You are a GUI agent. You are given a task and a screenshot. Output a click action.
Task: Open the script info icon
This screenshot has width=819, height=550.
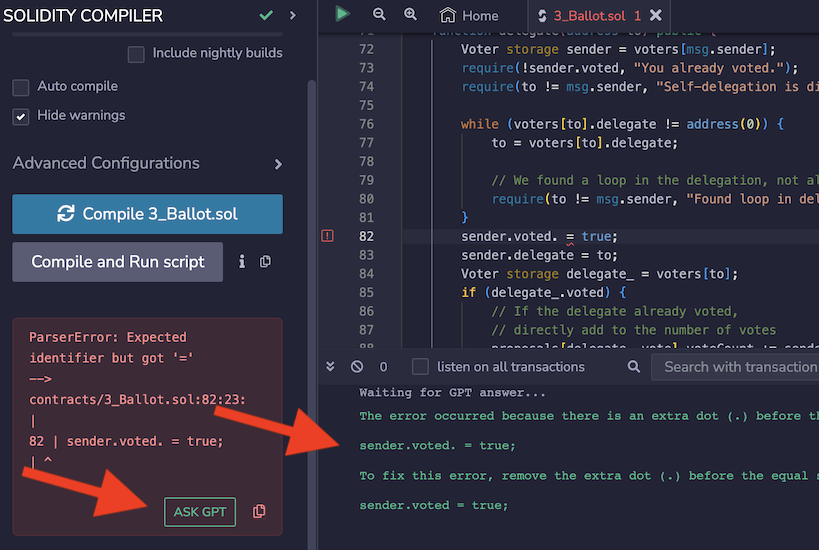coord(241,262)
